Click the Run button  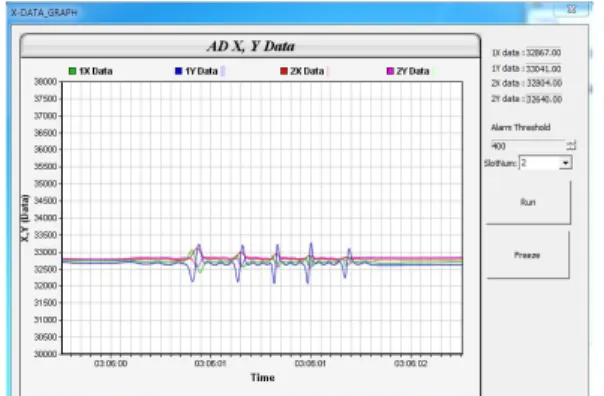click(x=528, y=202)
